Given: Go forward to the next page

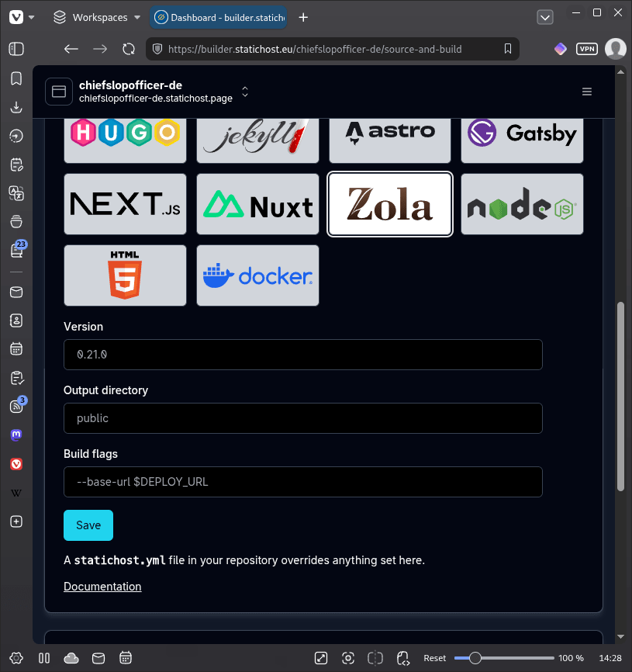Looking at the screenshot, I should 100,49.
